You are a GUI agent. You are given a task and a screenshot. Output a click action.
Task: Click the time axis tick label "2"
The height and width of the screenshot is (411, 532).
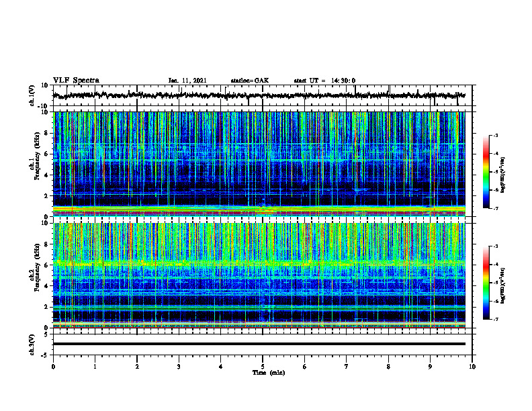137,367
